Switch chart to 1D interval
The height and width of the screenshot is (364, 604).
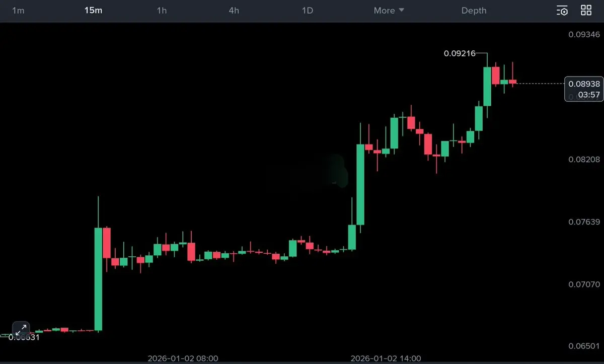coord(307,11)
